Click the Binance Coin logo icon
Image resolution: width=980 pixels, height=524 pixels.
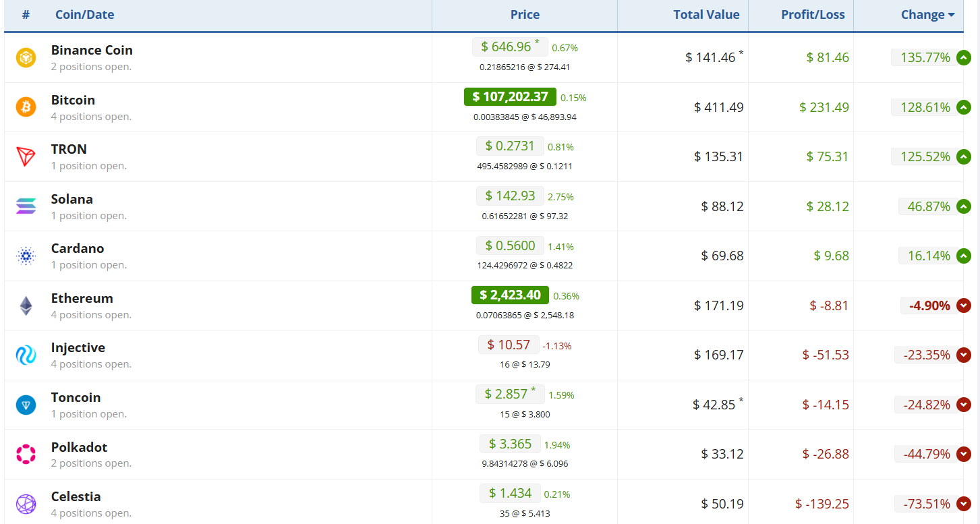[x=26, y=57]
